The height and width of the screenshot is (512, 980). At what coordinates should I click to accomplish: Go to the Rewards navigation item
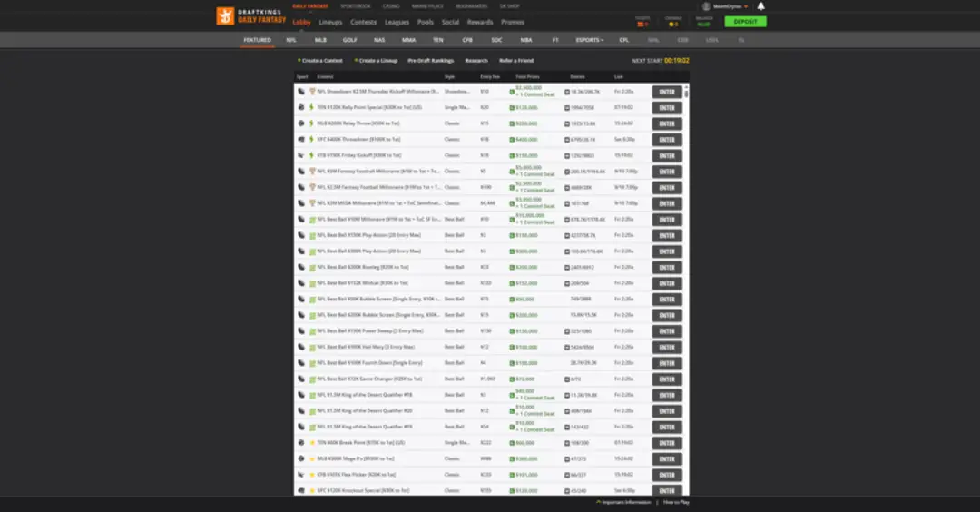(480, 22)
